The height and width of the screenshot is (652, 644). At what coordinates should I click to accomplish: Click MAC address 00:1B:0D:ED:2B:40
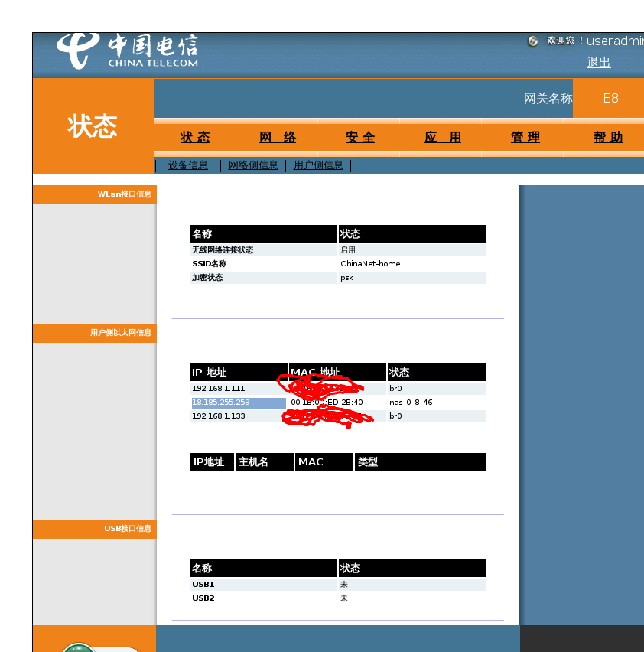pos(327,402)
